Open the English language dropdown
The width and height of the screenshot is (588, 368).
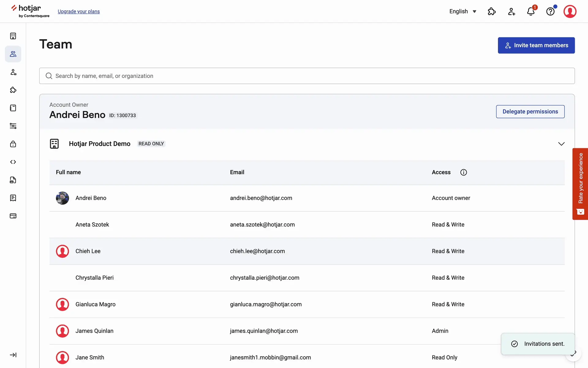(463, 12)
